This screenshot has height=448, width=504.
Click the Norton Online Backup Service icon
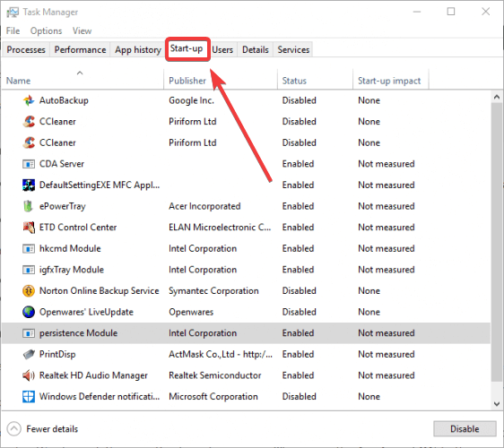coord(29,291)
